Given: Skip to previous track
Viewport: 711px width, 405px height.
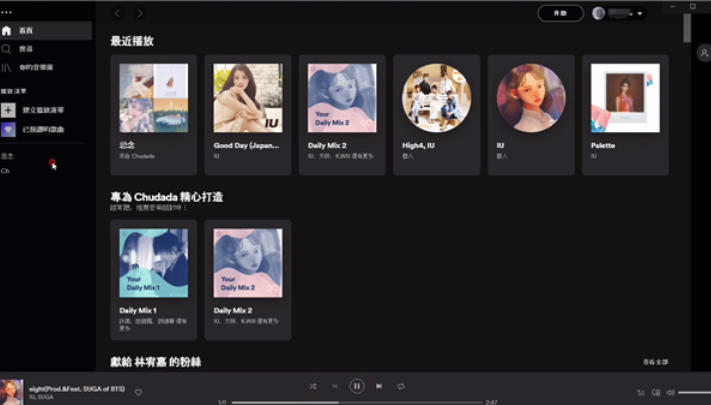Looking at the screenshot, I should coord(335,386).
